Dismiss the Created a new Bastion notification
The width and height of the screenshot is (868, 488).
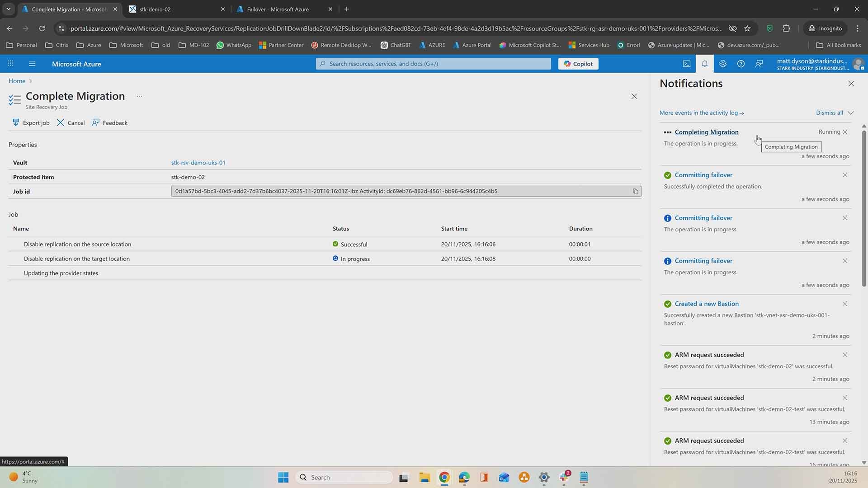pyautogui.click(x=844, y=304)
